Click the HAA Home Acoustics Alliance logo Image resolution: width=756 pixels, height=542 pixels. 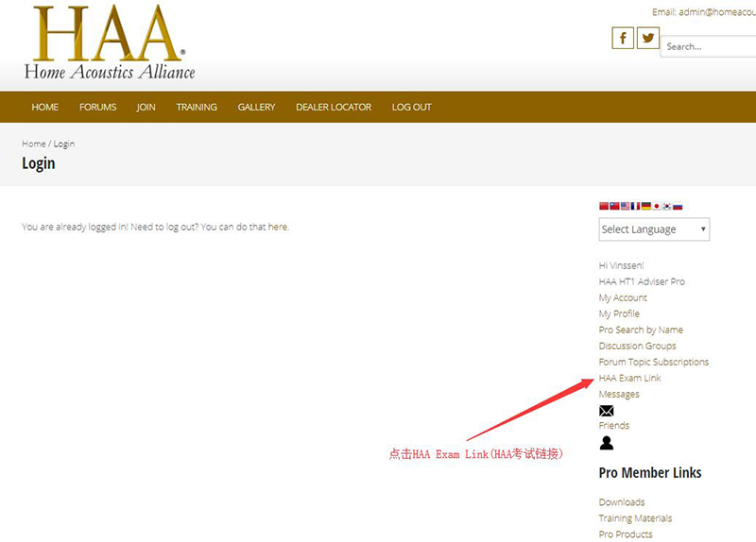tap(110, 42)
